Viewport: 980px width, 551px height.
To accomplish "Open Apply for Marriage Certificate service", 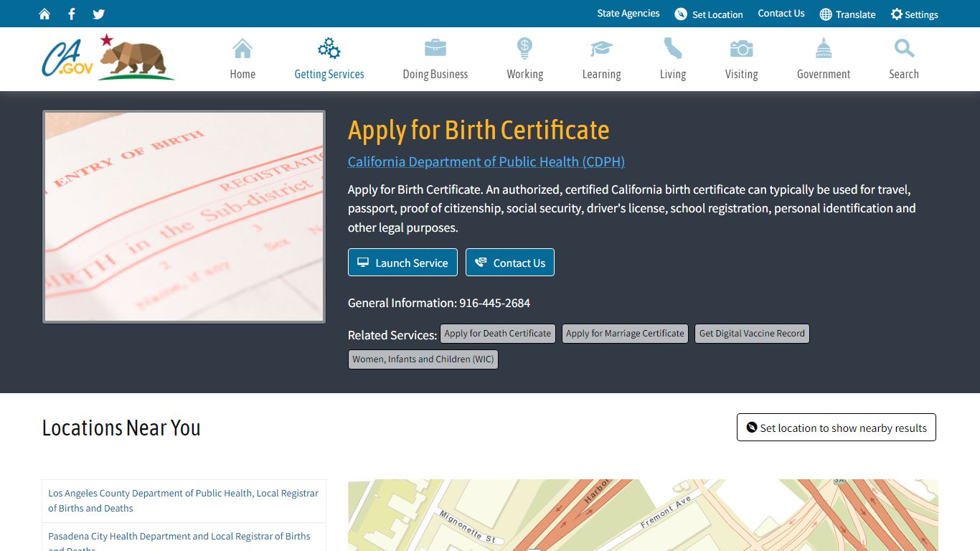I will pyautogui.click(x=625, y=334).
